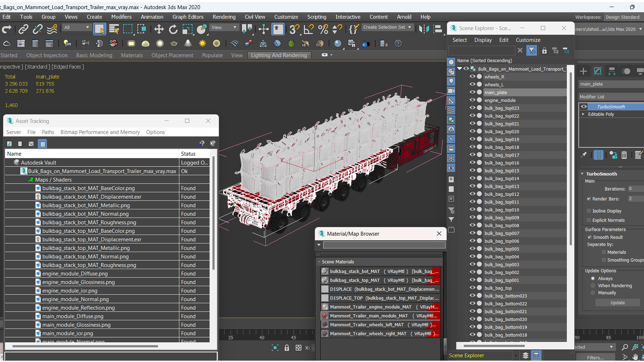Image resolution: width=644 pixels, height=362 pixels.
Task: Open the selection filter All dropdown
Action: (76, 27)
